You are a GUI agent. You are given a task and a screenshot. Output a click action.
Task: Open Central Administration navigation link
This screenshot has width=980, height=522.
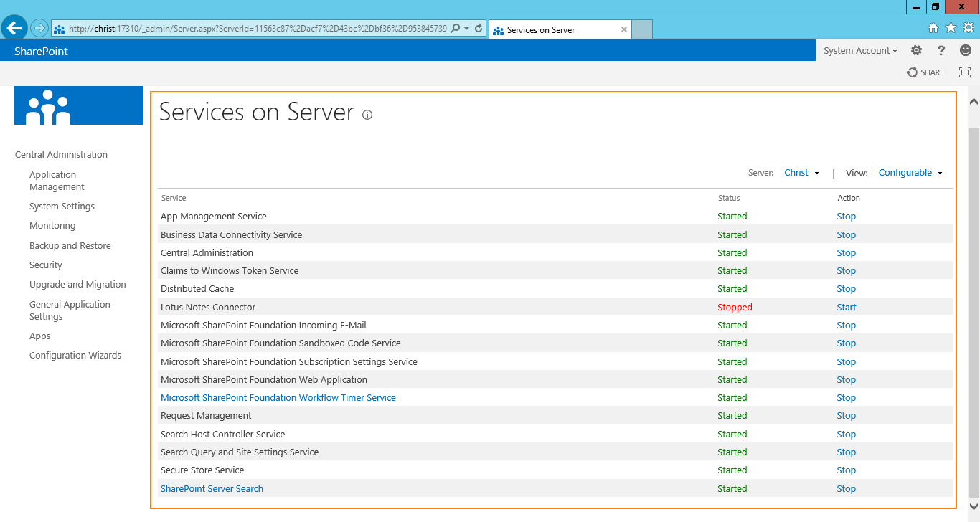[61, 154]
